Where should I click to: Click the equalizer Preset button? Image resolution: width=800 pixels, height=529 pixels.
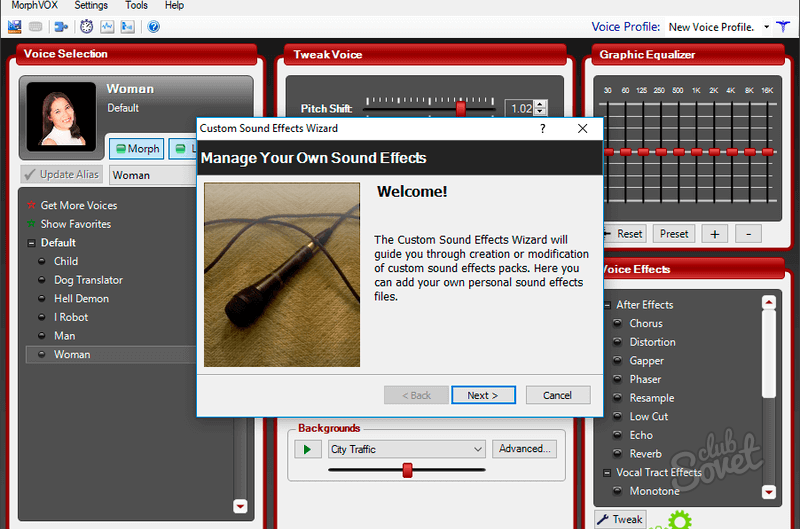click(x=673, y=234)
